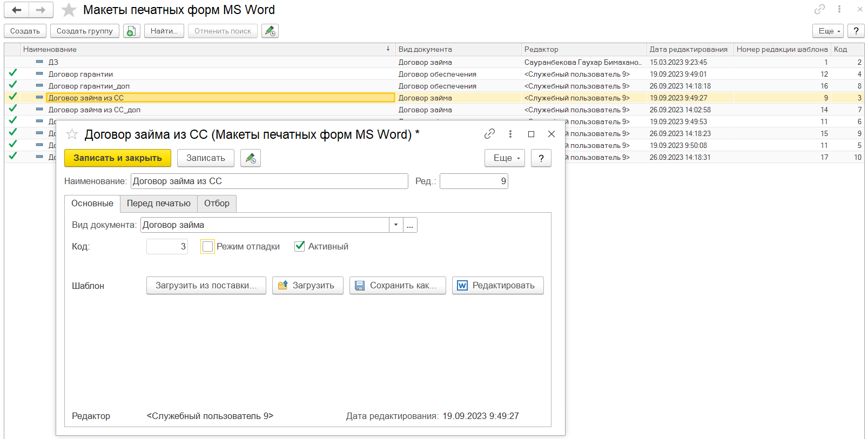Open help in main window toolbar
This screenshot has height=439, width=868.
tap(856, 31)
